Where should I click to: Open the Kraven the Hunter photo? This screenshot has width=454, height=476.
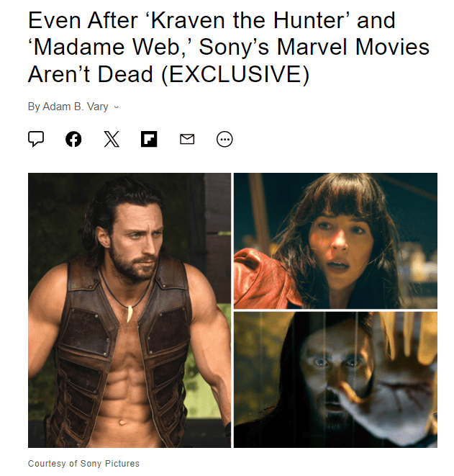click(x=130, y=310)
